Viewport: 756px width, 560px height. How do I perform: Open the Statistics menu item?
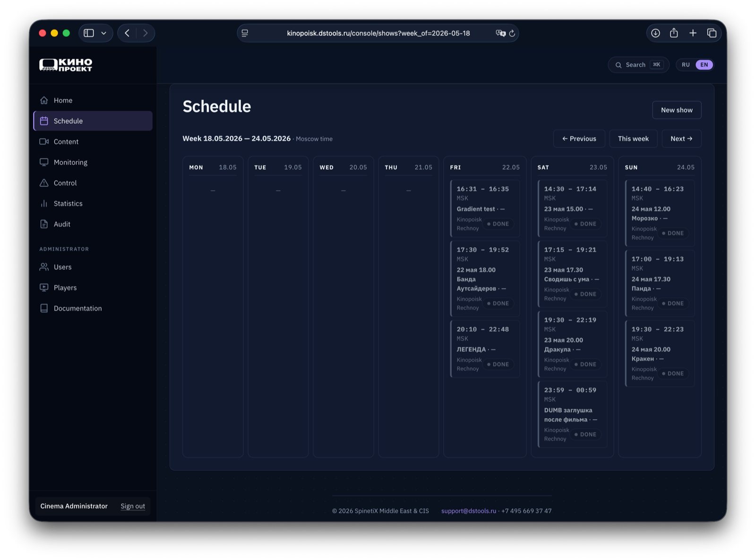click(93, 204)
